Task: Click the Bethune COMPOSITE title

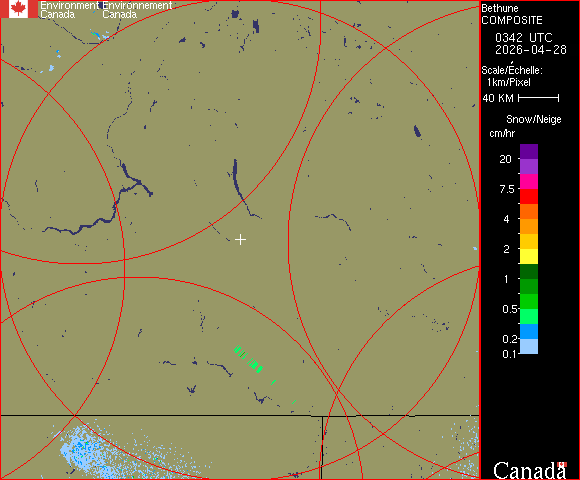Action: [x=512, y=14]
